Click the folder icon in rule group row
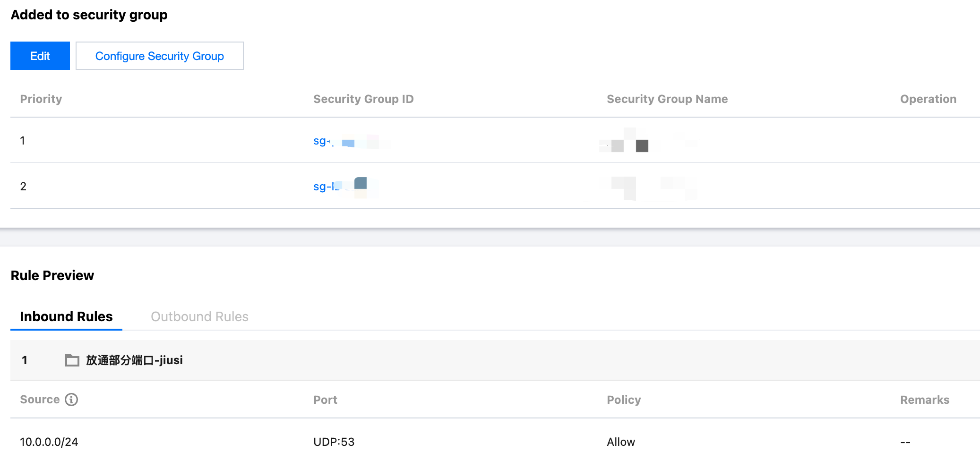This screenshot has width=980, height=460. [72, 360]
